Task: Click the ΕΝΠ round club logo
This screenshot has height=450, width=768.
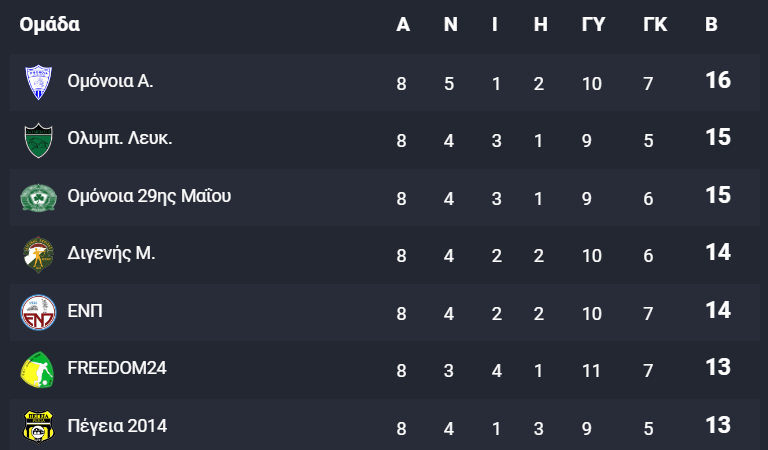Action: pyautogui.click(x=38, y=312)
